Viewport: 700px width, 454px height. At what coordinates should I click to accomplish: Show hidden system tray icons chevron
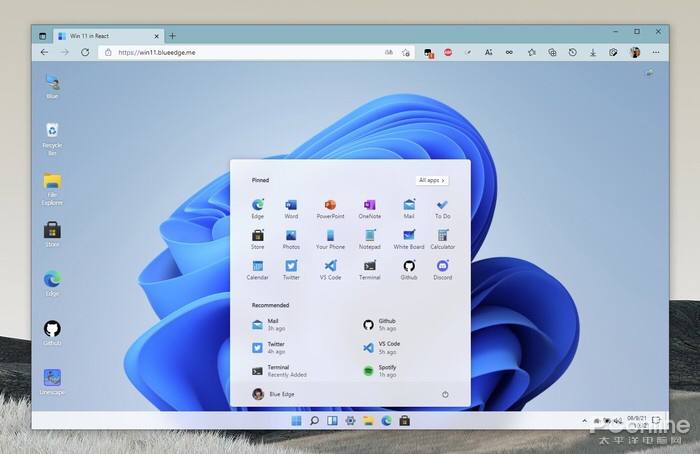(x=584, y=420)
